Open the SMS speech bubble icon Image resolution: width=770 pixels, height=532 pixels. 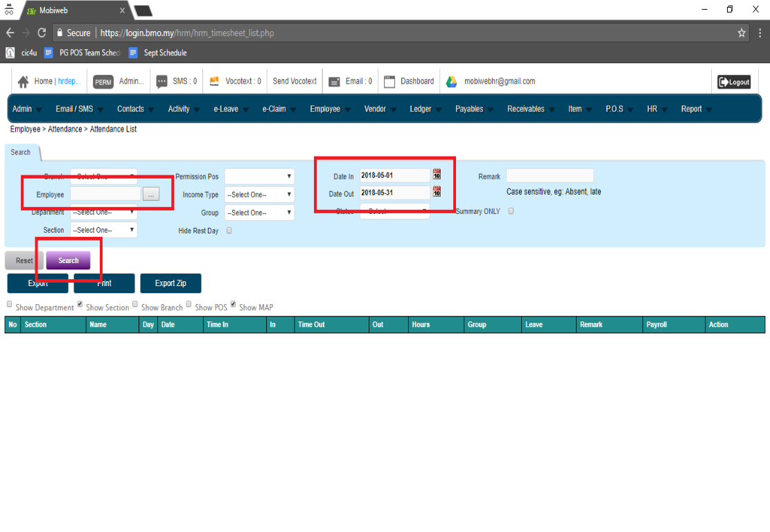[x=161, y=82]
